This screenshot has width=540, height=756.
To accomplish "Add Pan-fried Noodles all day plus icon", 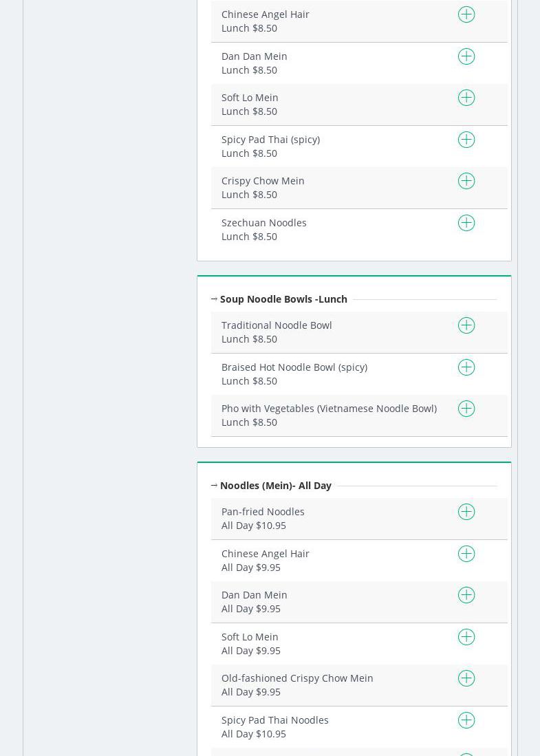I will click(466, 512).
